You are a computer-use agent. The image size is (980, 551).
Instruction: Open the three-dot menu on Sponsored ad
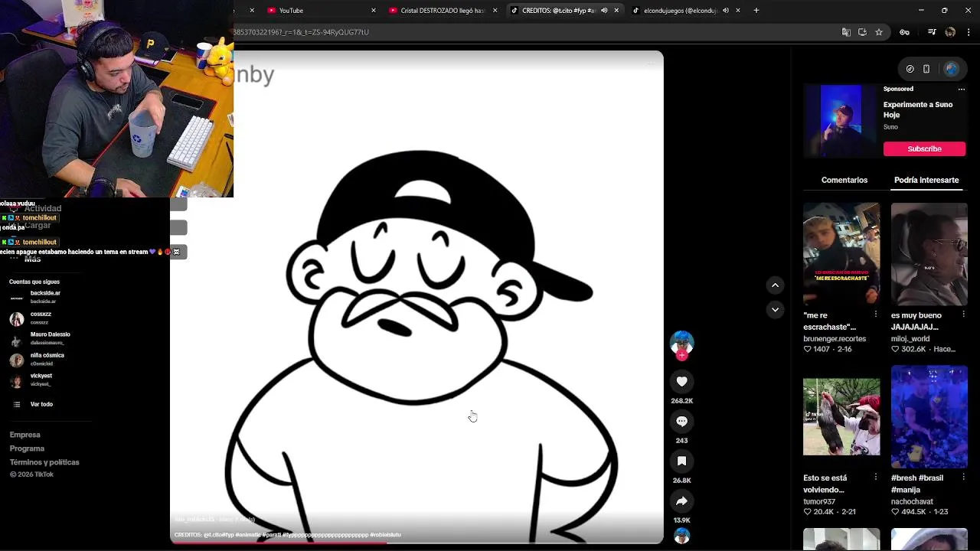(962, 89)
